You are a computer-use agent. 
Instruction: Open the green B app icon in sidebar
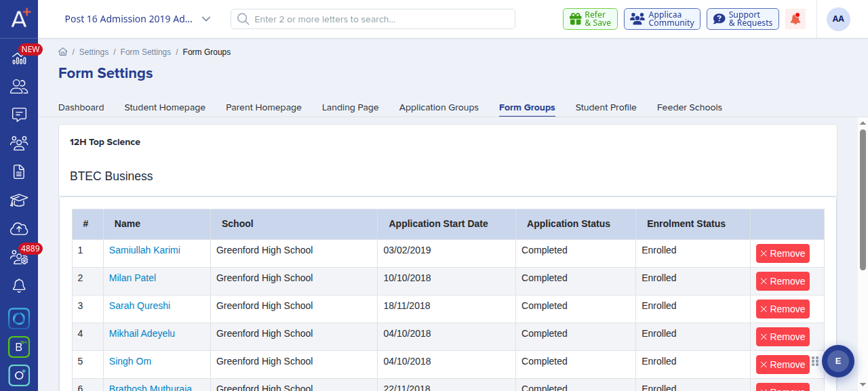pyautogui.click(x=19, y=347)
